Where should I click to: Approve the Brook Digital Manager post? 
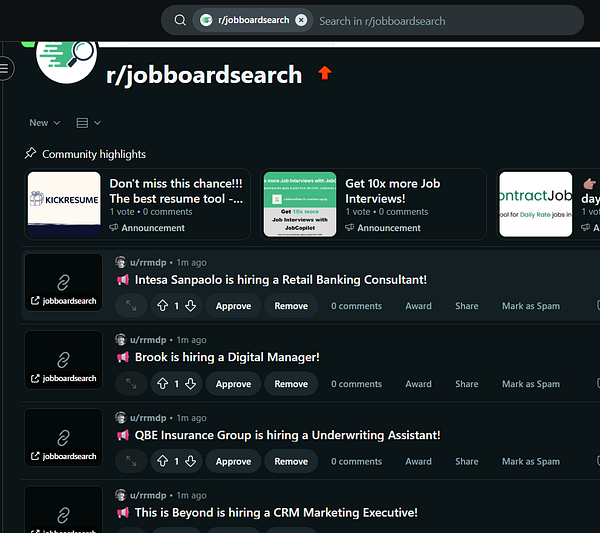click(233, 383)
